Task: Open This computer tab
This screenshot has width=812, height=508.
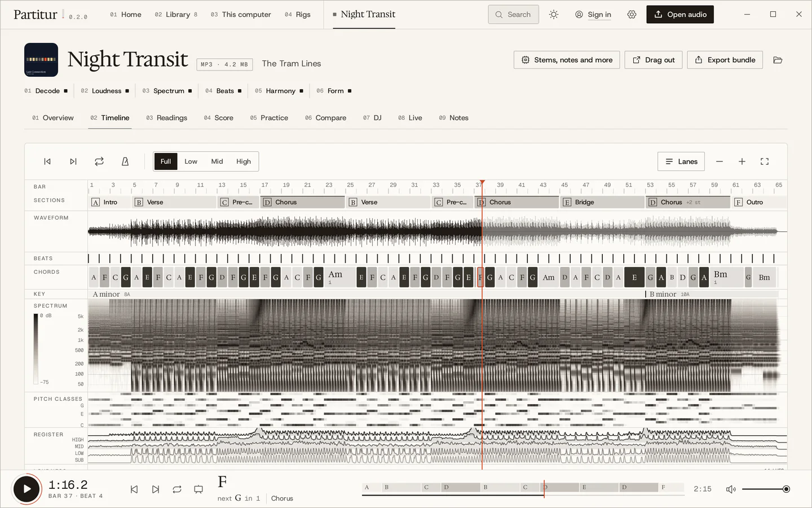Action: pos(241,15)
